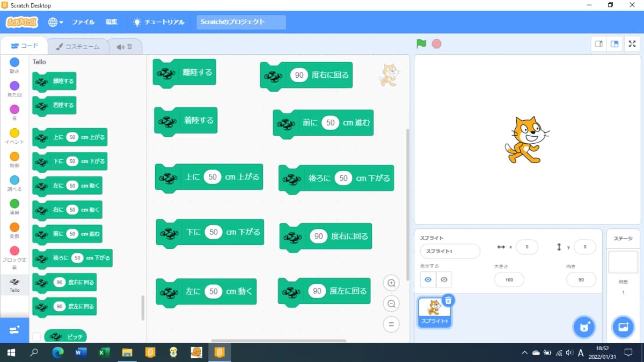This screenshot has width=644, height=362.
Task: Open the 編集 menu
Action: coord(111,22)
